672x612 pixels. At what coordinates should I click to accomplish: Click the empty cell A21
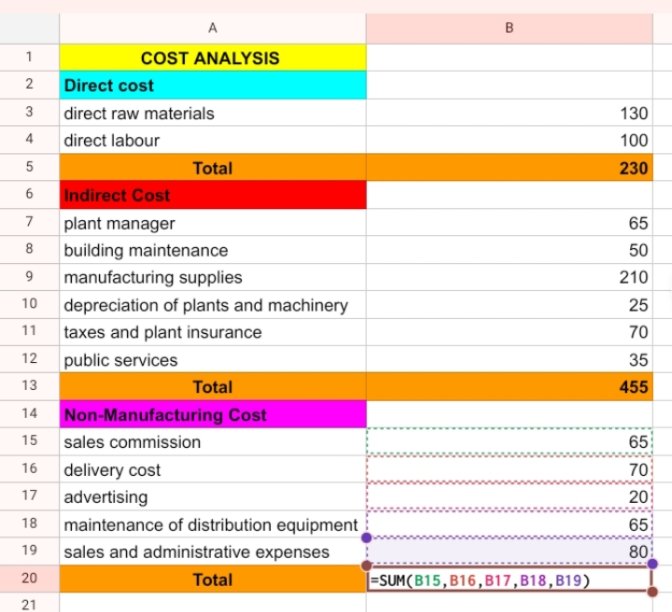[213, 603]
